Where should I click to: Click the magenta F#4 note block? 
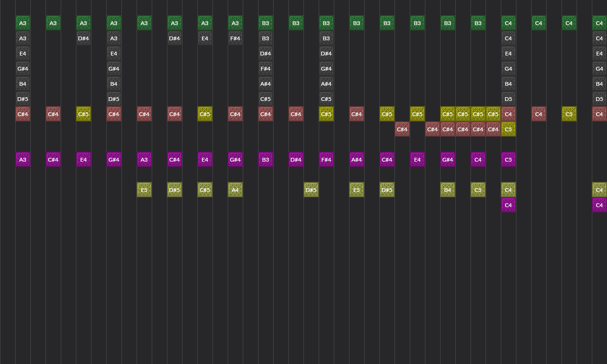[326, 159]
